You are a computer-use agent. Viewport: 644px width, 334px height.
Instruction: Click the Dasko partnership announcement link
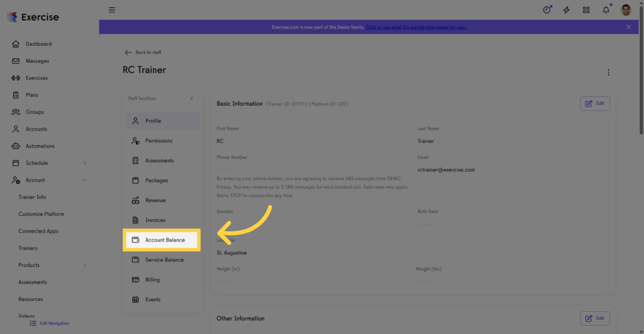(x=415, y=27)
